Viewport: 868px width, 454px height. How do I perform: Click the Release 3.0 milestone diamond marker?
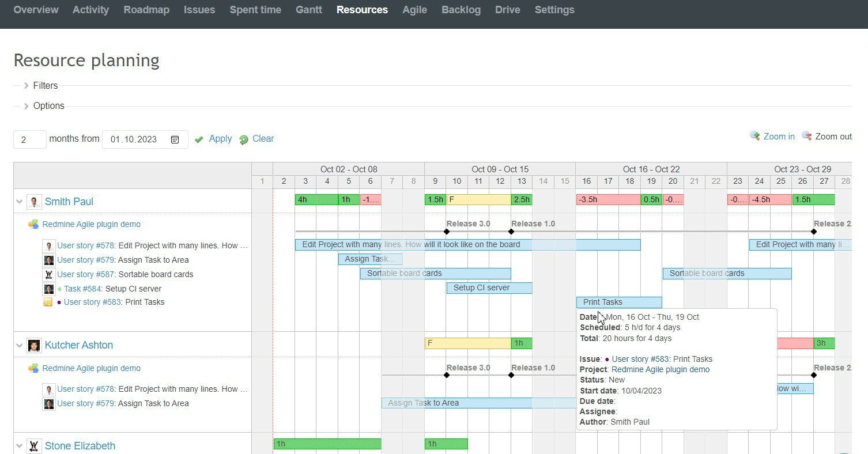(x=447, y=232)
